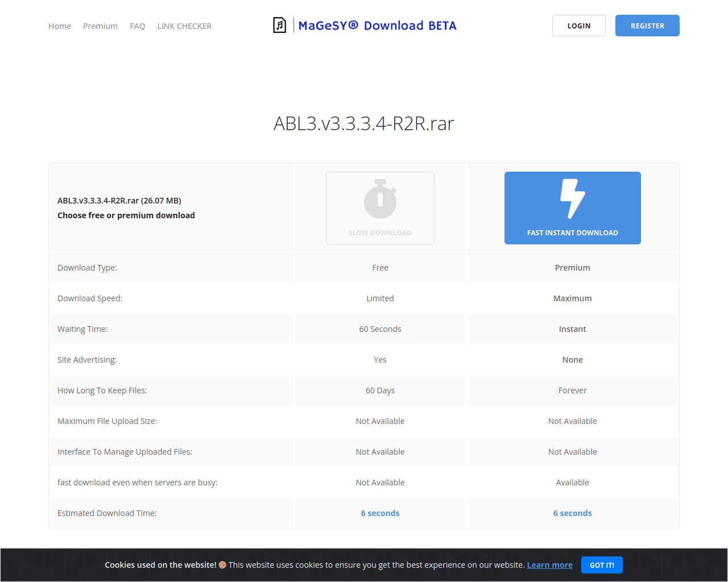This screenshot has height=582, width=728.
Task: Click the 'Limited' speed cell
Action: pos(380,298)
